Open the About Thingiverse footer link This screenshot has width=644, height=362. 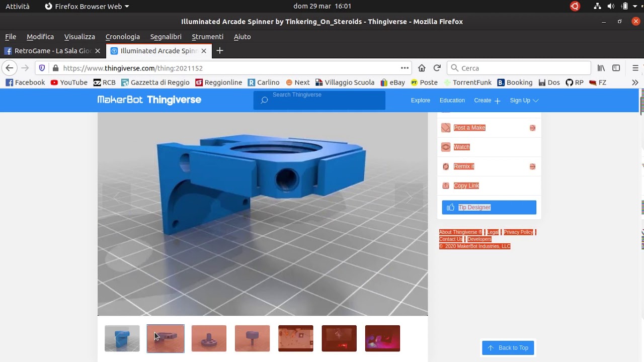tap(460, 232)
